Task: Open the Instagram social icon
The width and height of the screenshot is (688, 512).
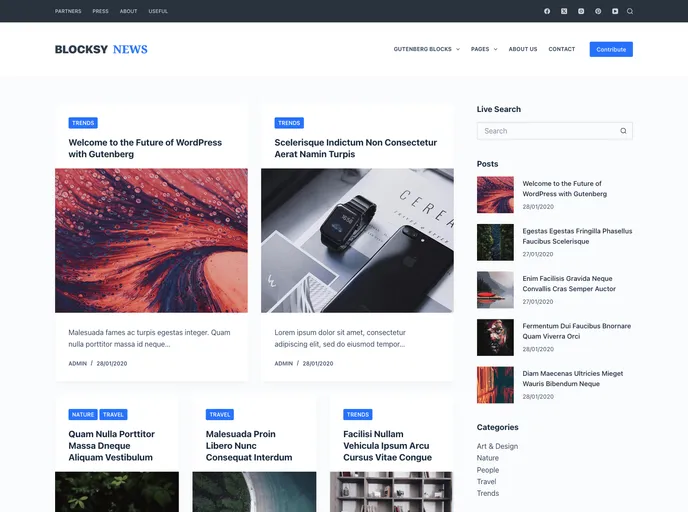Action: (581, 11)
